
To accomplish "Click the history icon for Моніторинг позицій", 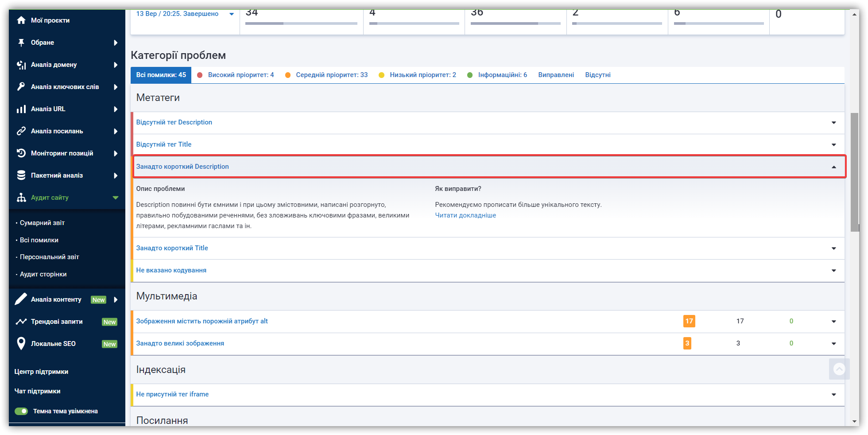I will 21,153.
